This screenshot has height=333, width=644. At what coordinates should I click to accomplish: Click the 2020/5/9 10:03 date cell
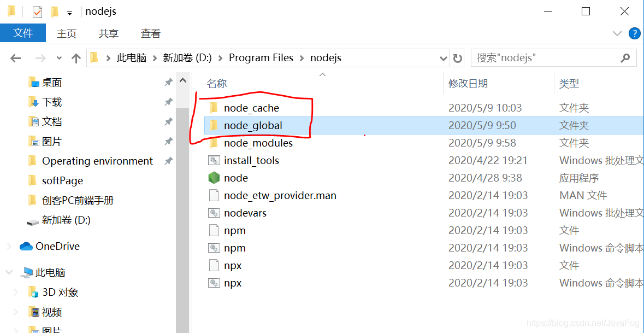(485, 108)
